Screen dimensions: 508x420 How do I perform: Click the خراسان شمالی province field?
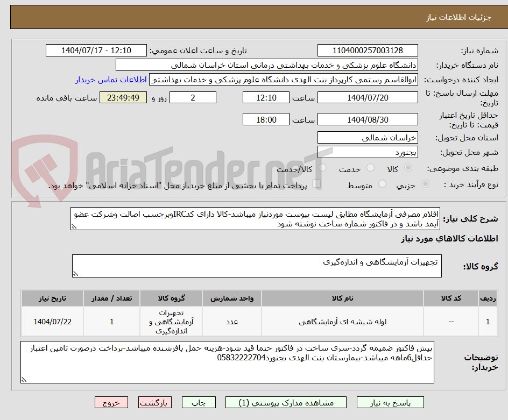pos(368,137)
